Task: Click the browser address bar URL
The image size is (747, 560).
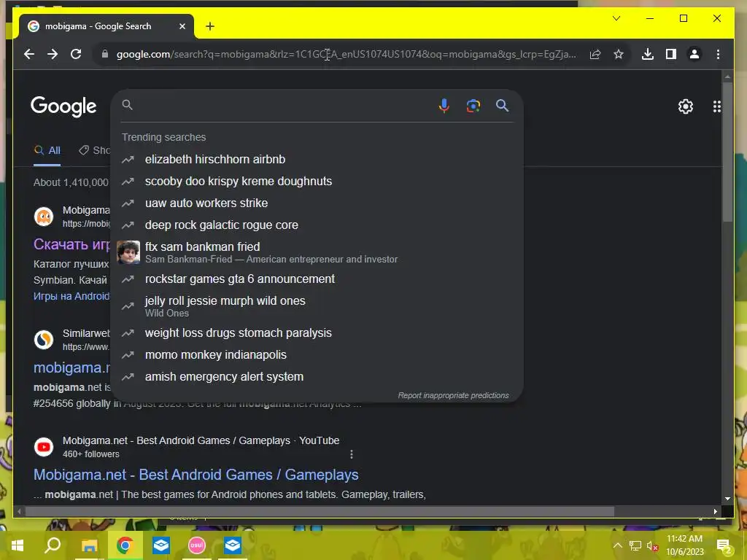Action: (x=346, y=54)
